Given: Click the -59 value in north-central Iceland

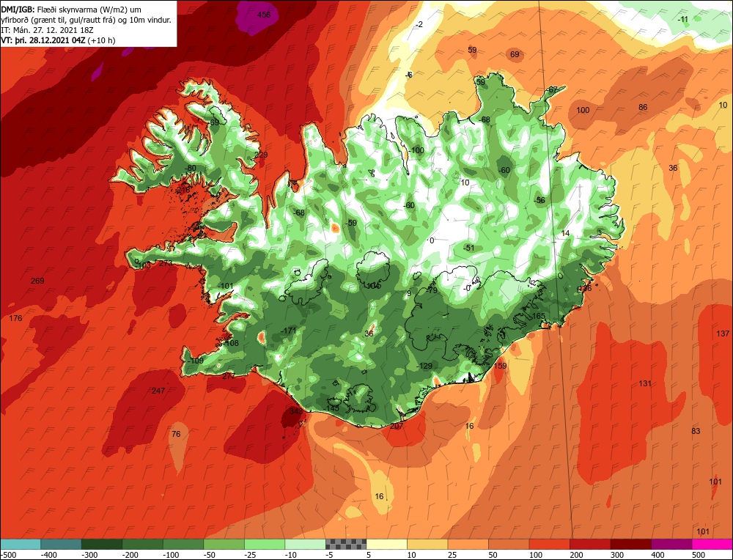Looking at the screenshot, I should point(351,223).
